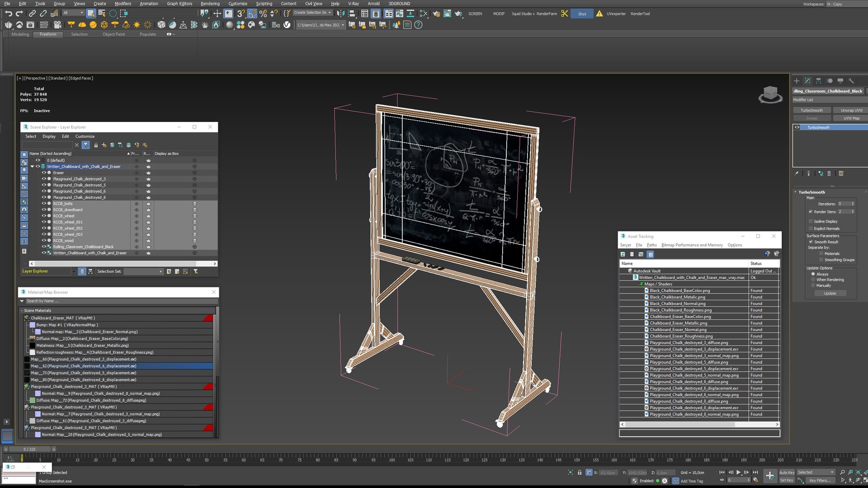868x488 pixels.
Task: Toggle the Render Iters checkbox
Action: click(811, 211)
